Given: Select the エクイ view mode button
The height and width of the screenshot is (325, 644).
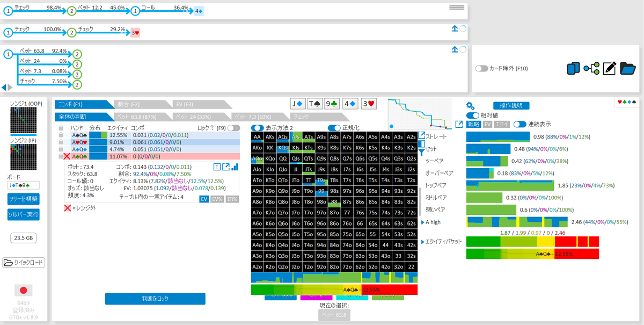Looking at the screenshot, I should coord(501,124).
